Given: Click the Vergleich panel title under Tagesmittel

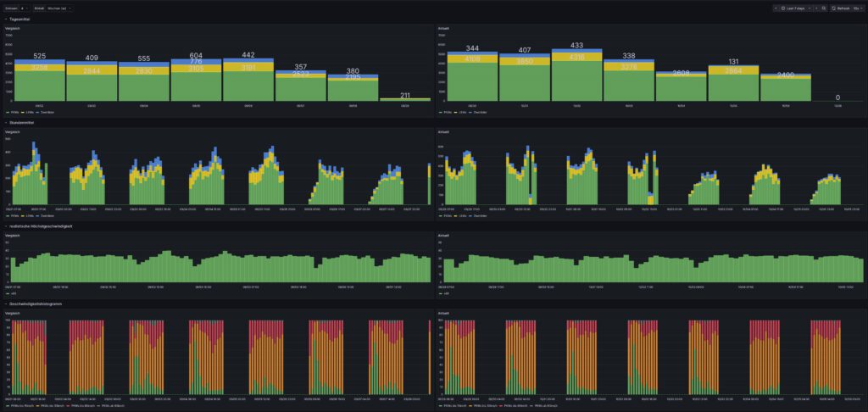Looking at the screenshot, I should tap(12, 28).
